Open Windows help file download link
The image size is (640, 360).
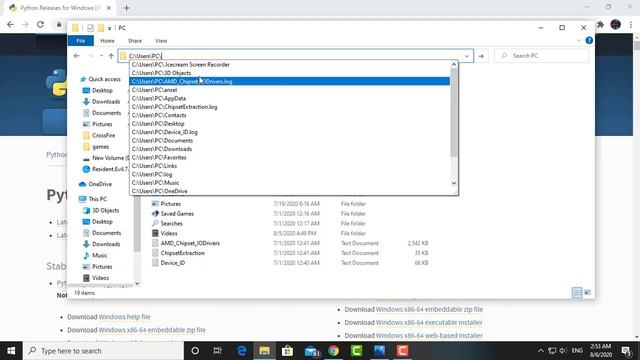[x=124, y=317]
